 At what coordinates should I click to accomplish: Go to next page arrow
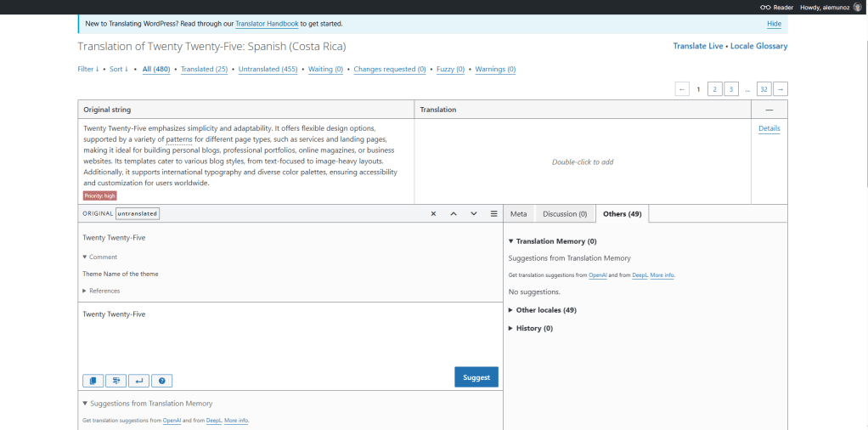[781, 89]
